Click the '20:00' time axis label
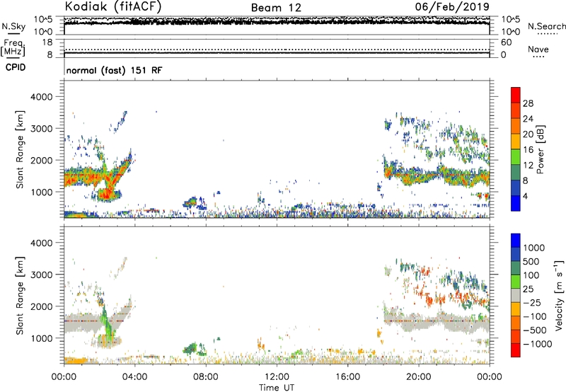Viewport: 566px width, 392px height. point(418,377)
